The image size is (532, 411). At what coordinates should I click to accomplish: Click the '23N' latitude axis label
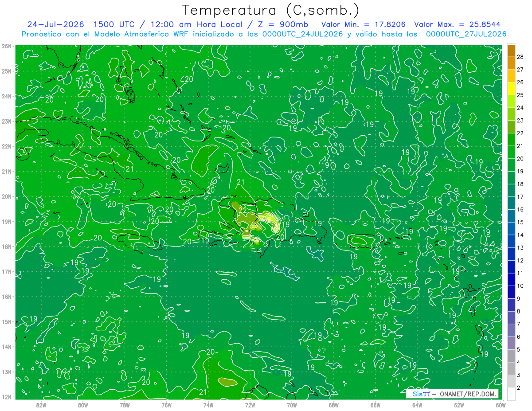point(7,121)
